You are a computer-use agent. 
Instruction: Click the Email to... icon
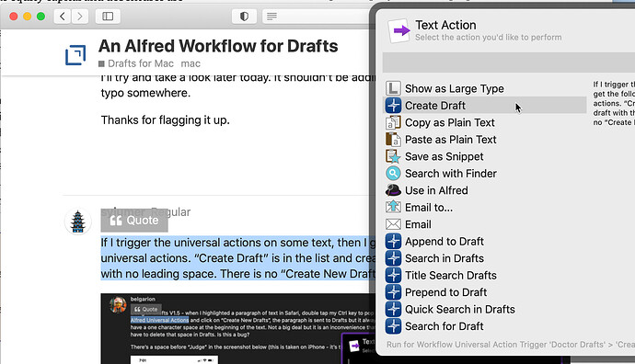pyautogui.click(x=393, y=208)
